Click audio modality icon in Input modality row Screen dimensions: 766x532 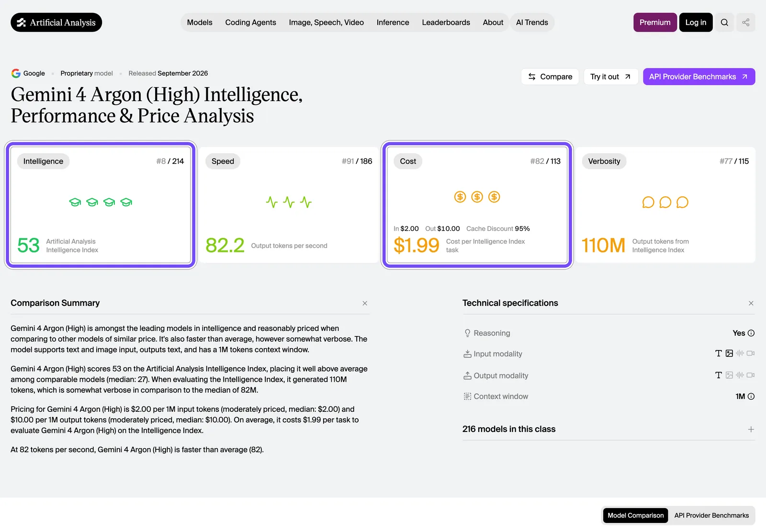point(740,353)
